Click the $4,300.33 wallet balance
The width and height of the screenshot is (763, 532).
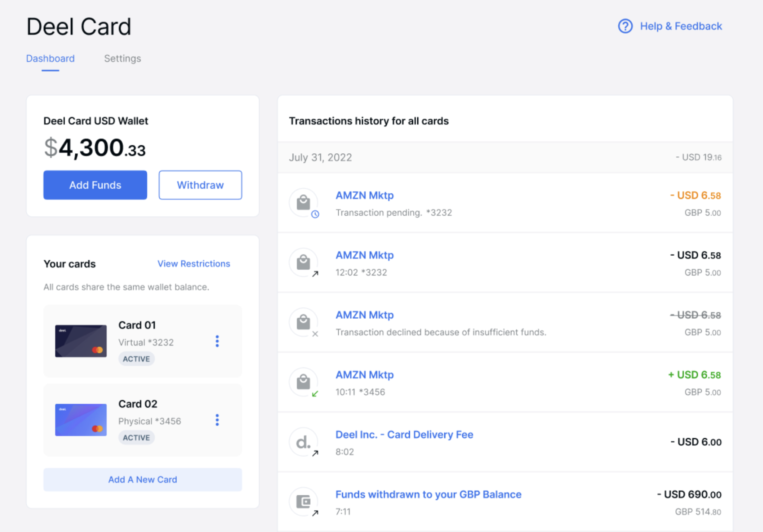95,148
